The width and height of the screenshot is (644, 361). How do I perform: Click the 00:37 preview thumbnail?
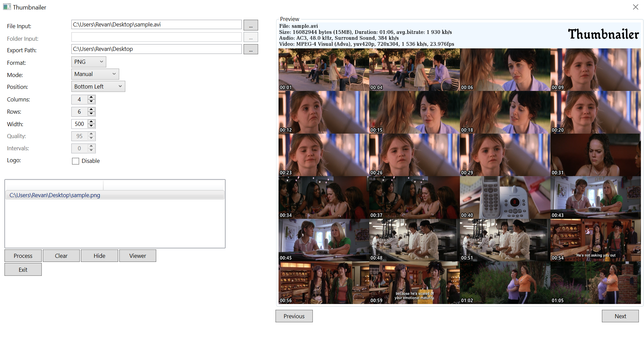point(414,197)
